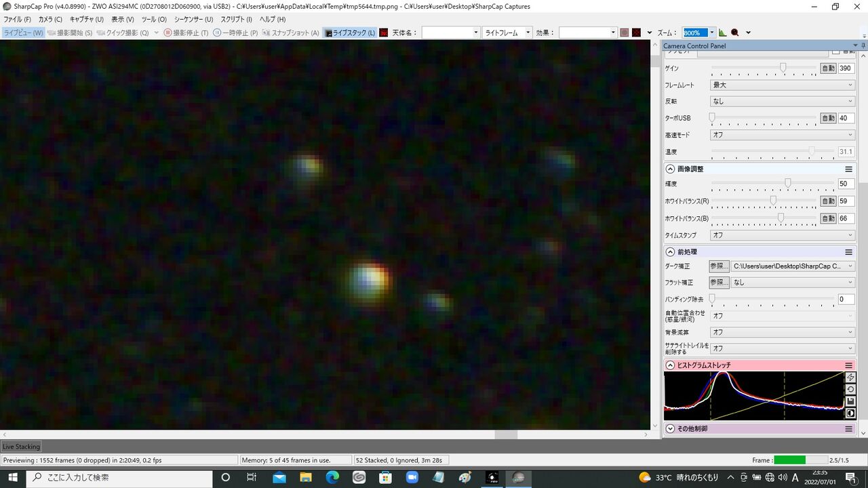868x488 pixels.
Task: Toggle the half-circle icon beside the histogram
Action: coord(851,413)
